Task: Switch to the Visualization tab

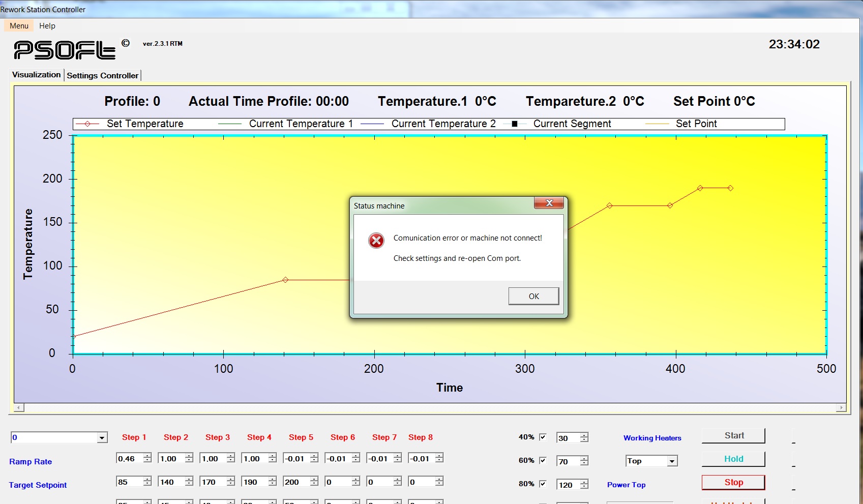Action: (x=36, y=75)
